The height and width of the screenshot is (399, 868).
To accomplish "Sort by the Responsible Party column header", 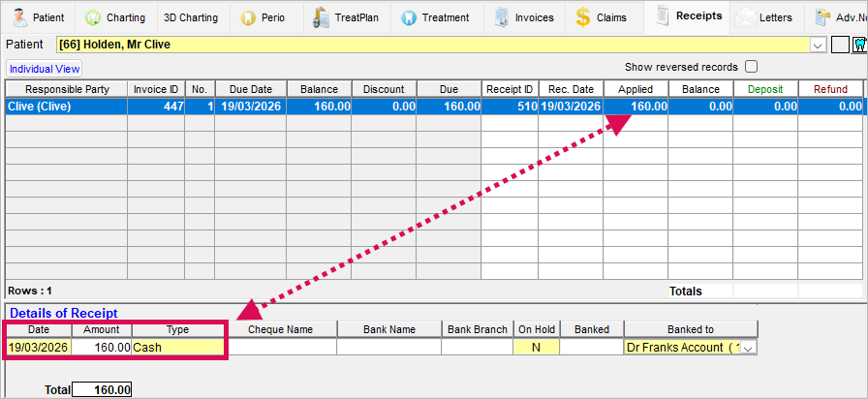I will 67,89.
